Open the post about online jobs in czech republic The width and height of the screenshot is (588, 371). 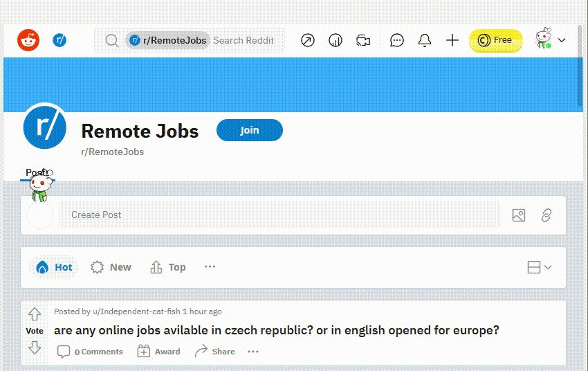277,330
